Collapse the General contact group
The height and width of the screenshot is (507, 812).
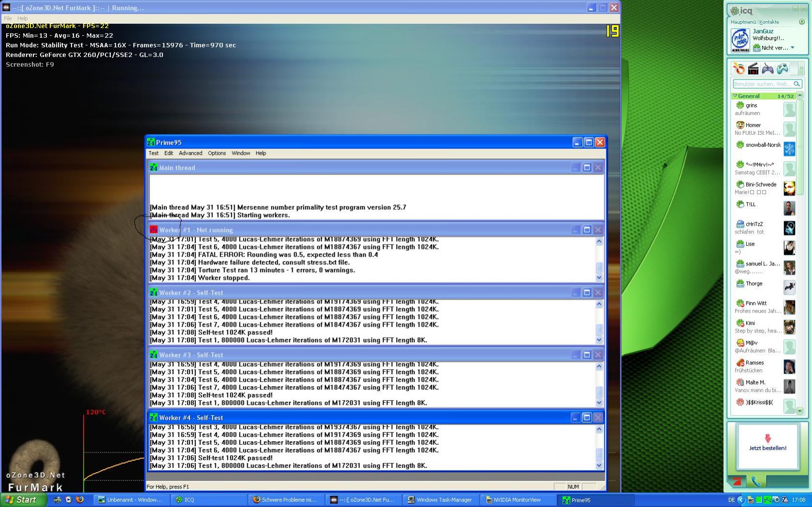point(735,96)
